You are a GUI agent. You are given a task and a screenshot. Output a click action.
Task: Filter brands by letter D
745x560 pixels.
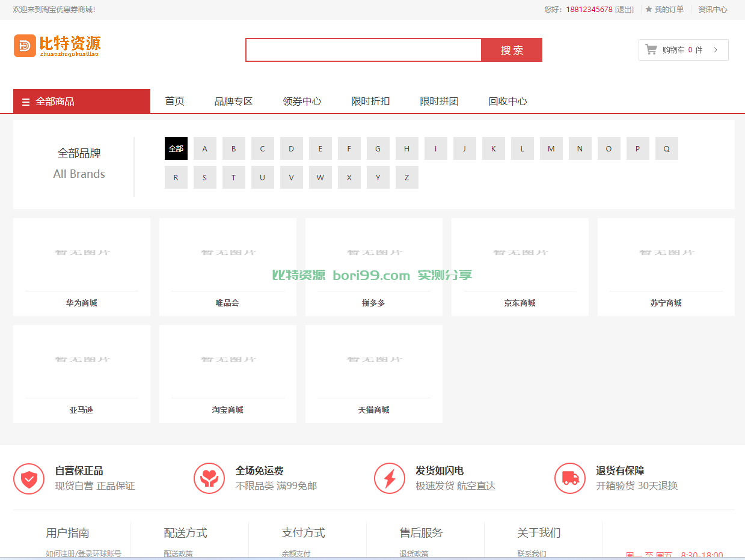pyautogui.click(x=292, y=148)
